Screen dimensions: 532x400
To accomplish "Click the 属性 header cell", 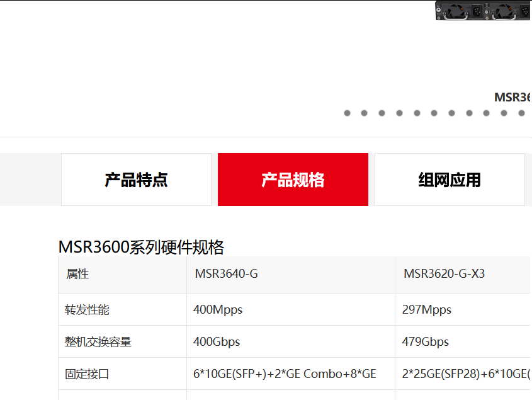I will [x=123, y=275].
